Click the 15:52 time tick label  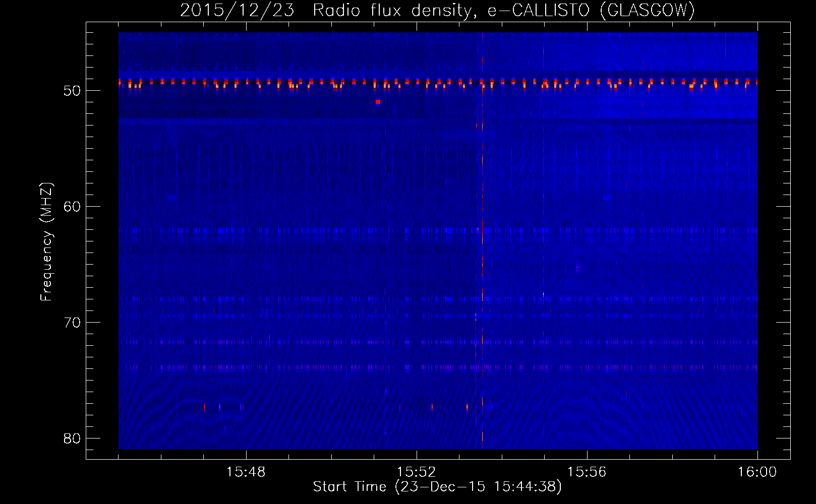[x=416, y=472]
